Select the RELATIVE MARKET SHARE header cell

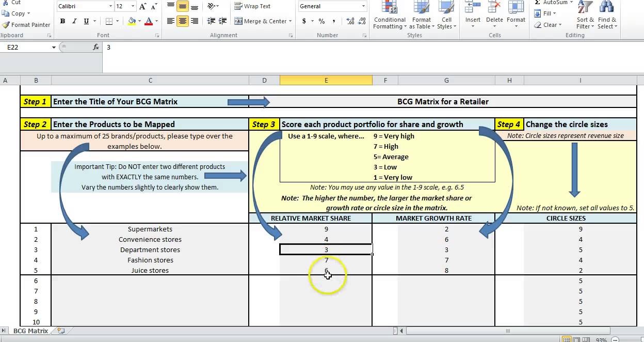coord(311,218)
